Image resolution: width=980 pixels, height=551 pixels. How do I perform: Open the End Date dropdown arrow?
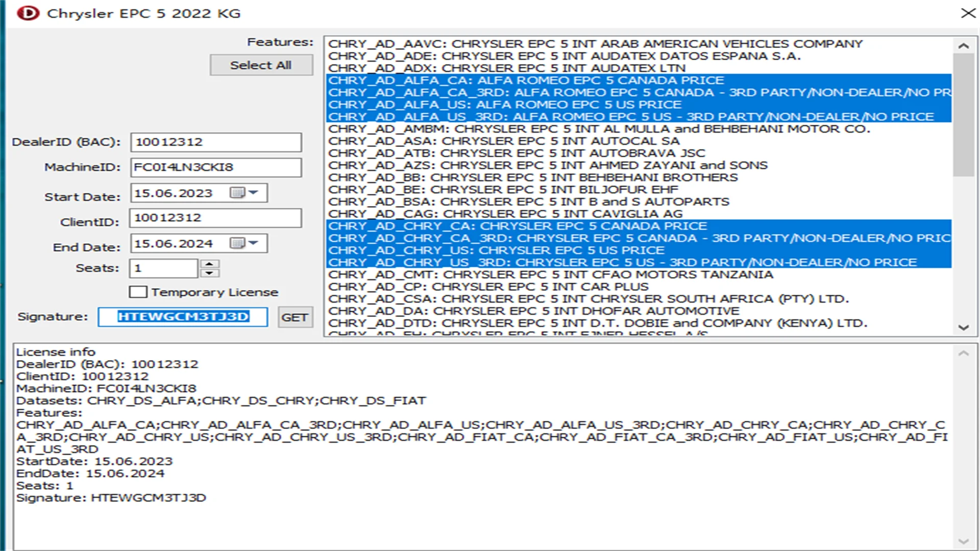click(254, 243)
